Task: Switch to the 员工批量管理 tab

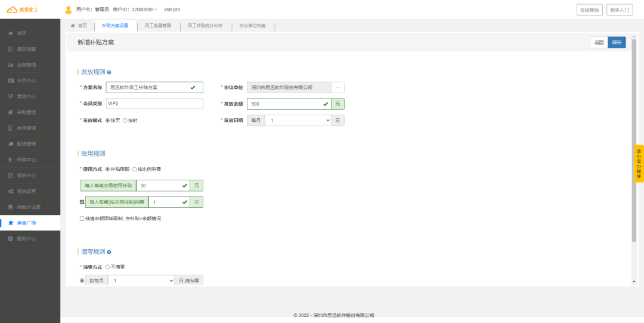Action: (158, 26)
